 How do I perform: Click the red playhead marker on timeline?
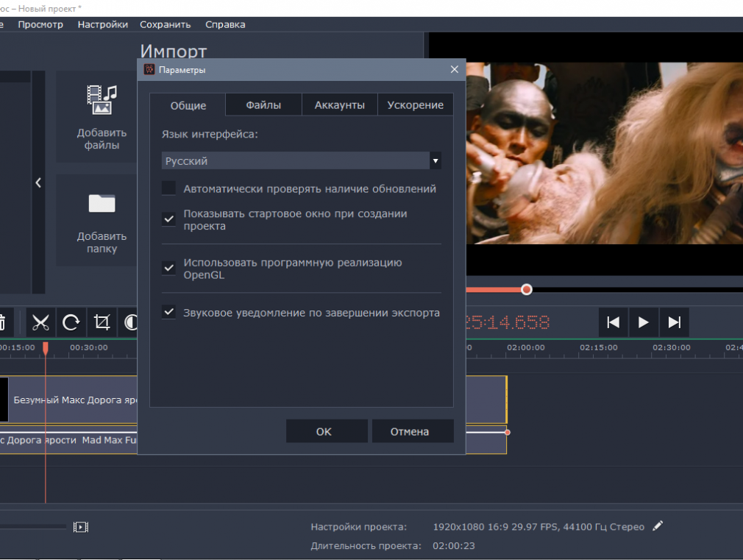(x=46, y=349)
